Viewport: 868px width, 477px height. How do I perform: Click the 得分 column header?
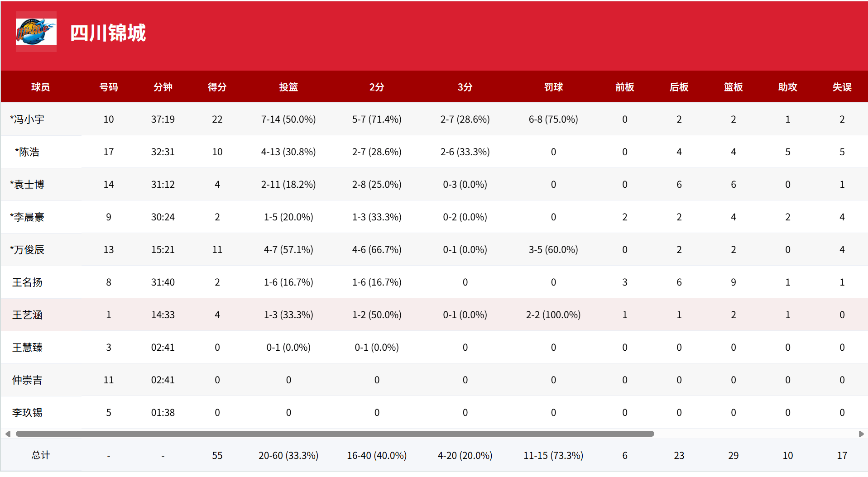click(x=217, y=87)
